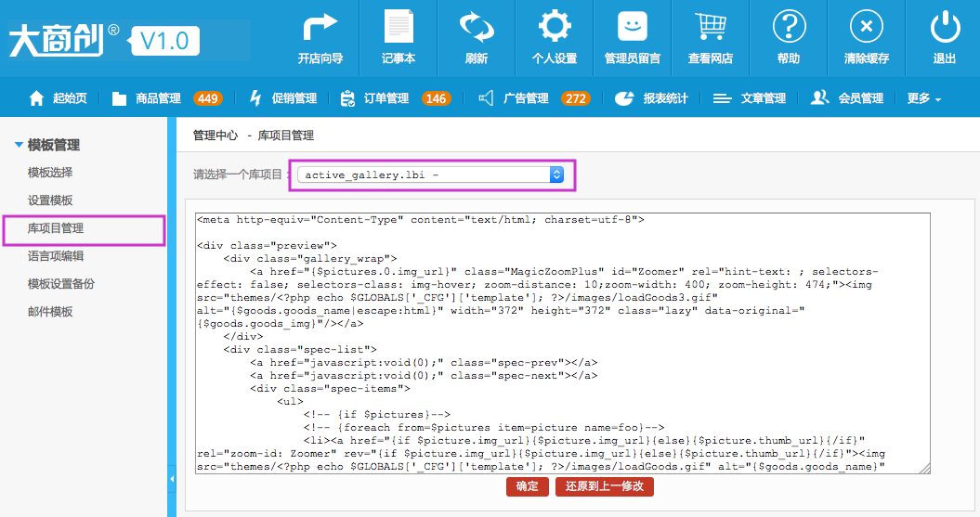This screenshot has width=980, height=517.
Task: Click the 272 badge on 广告管理
Action: click(x=576, y=98)
